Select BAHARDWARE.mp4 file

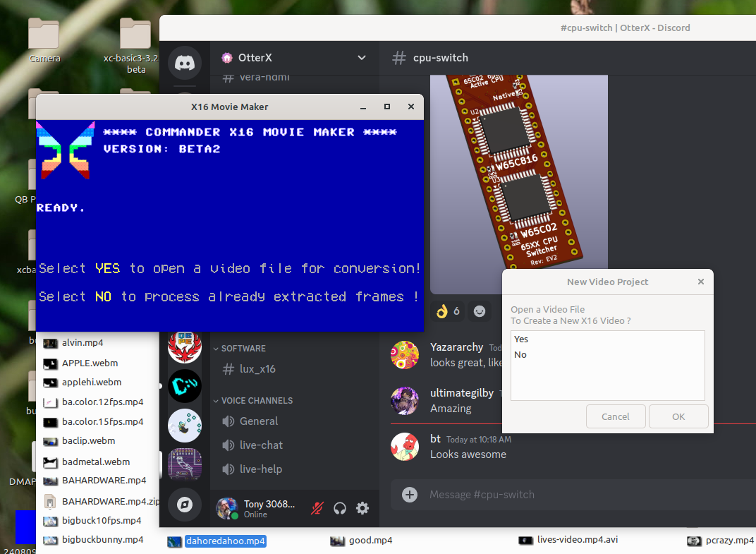(94, 481)
